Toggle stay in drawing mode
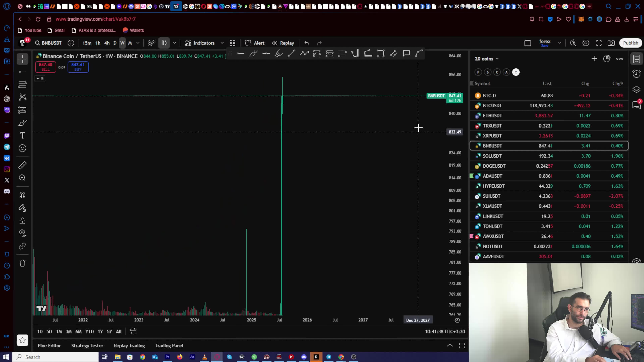Image resolution: width=644 pixels, height=362 pixels. [x=22, y=208]
